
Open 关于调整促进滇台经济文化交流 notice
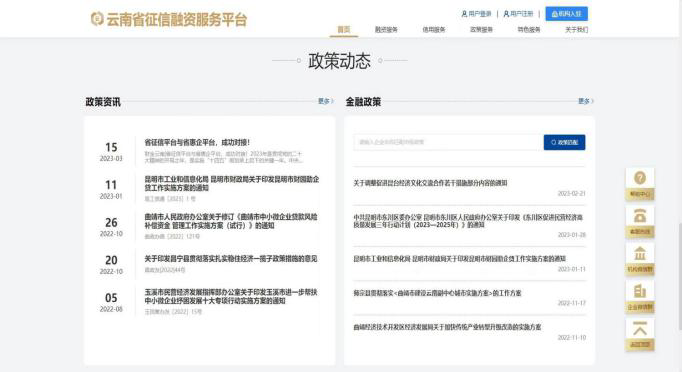tap(430, 183)
